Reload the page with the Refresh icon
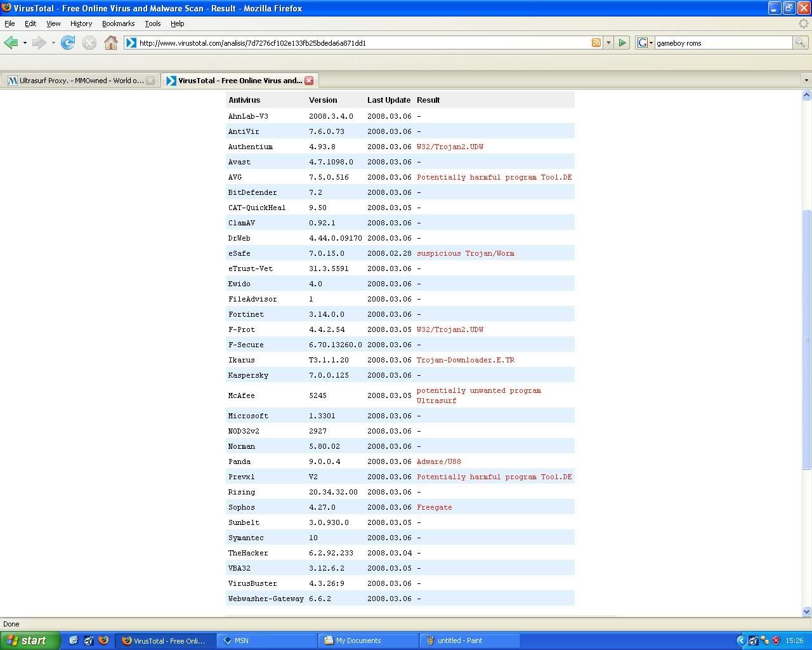Screen dimensions: 812x650 pyautogui.click(x=68, y=43)
